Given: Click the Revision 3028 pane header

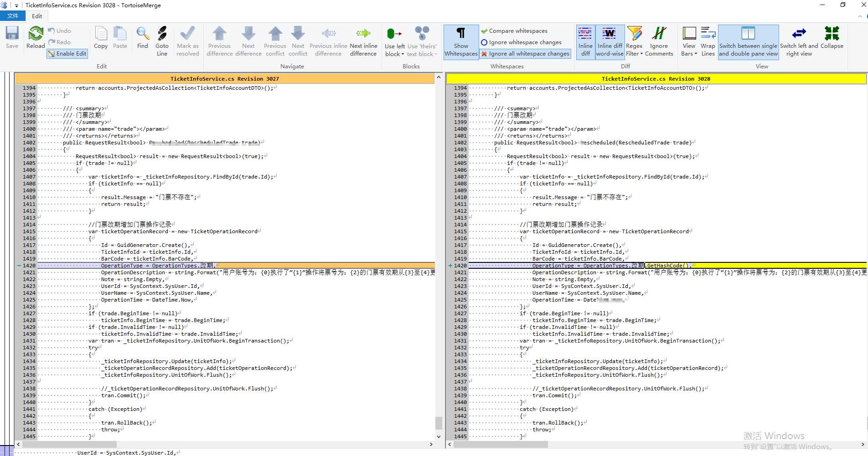Looking at the screenshot, I should point(656,78).
